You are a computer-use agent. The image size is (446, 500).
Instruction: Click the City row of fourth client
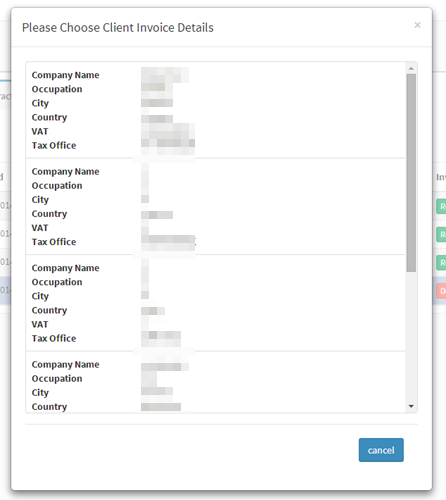click(215, 392)
